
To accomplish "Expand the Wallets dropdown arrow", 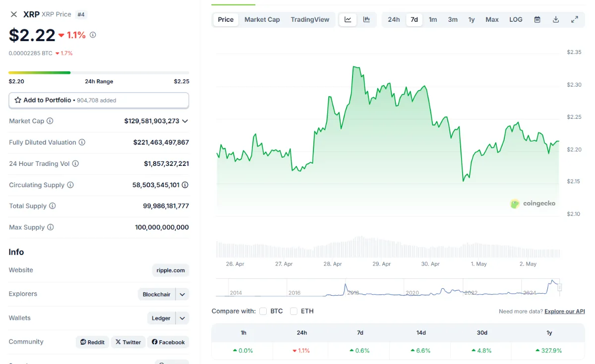I will 182,318.
